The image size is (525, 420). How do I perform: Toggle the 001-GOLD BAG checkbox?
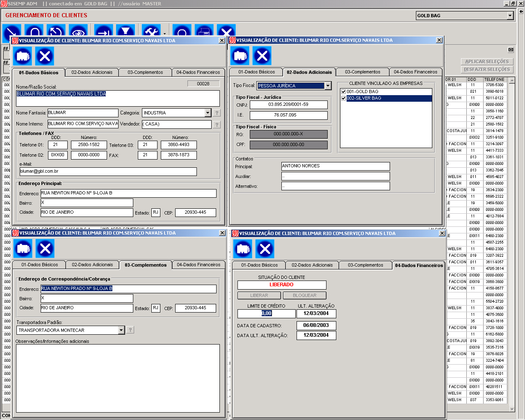(x=343, y=92)
